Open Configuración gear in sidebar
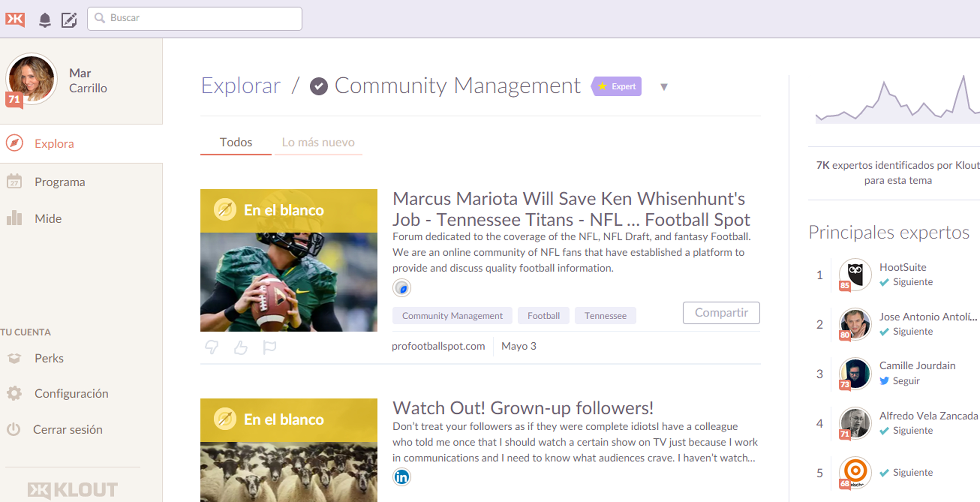The width and height of the screenshot is (980, 502). click(14, 393)
